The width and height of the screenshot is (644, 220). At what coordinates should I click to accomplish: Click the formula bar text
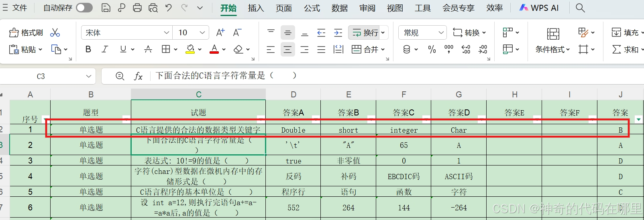[x=226, y=75]
